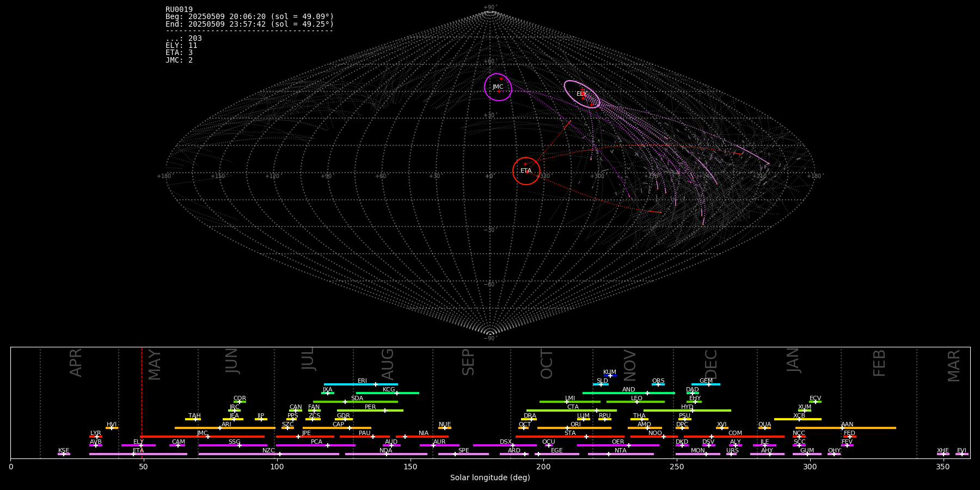Click the GEM shower label in timeline

(x=706, y=381)
